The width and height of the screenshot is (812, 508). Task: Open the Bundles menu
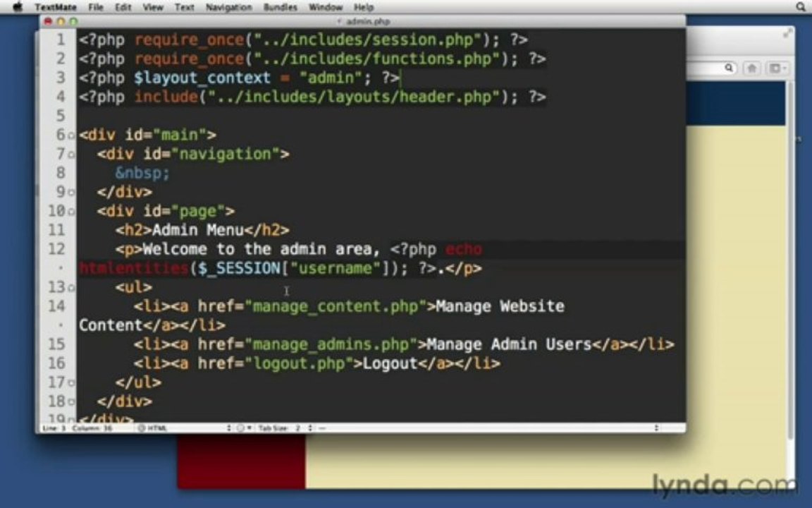coord(280,7)
